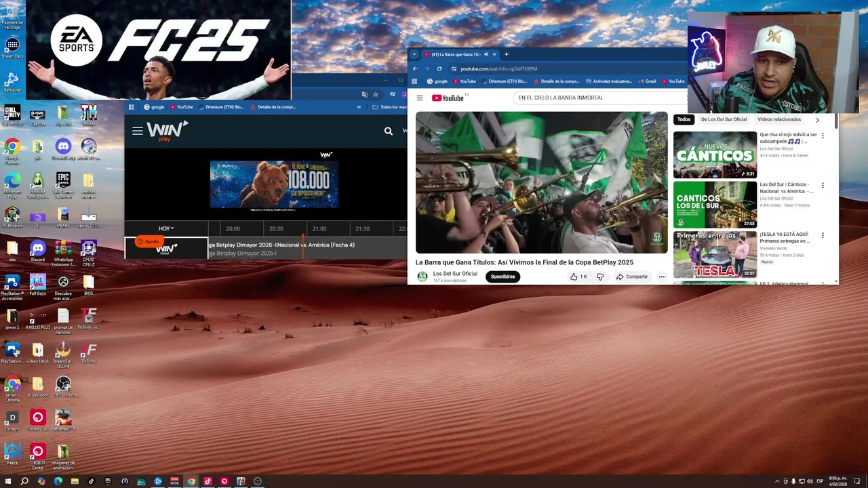
Task: Click File Explorer in taskbar
Action: tap(75, 481)
